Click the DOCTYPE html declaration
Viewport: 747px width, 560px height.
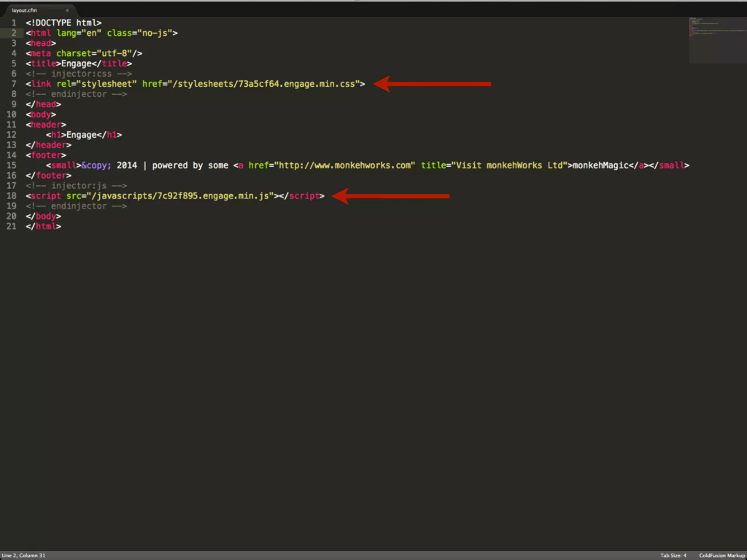[x=63, y=23]
